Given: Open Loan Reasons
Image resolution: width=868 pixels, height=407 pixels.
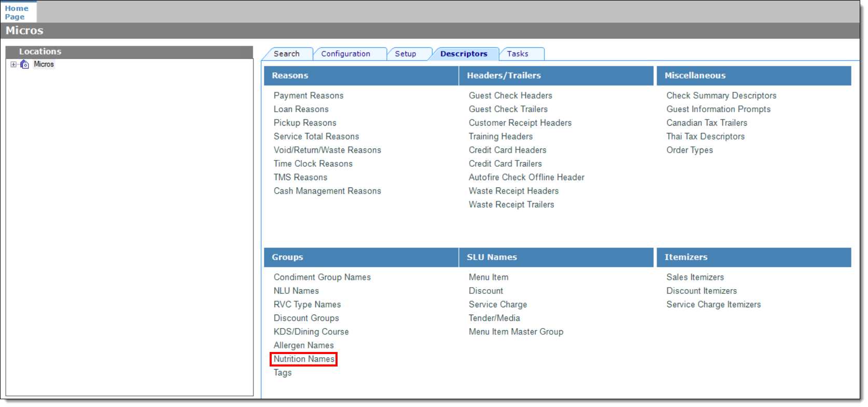Looking at the screenshot, I should click(301, 109).
